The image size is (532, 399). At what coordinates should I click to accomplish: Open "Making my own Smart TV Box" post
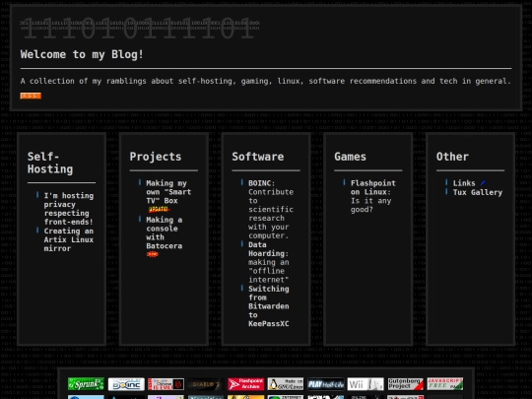pos(168,192)
